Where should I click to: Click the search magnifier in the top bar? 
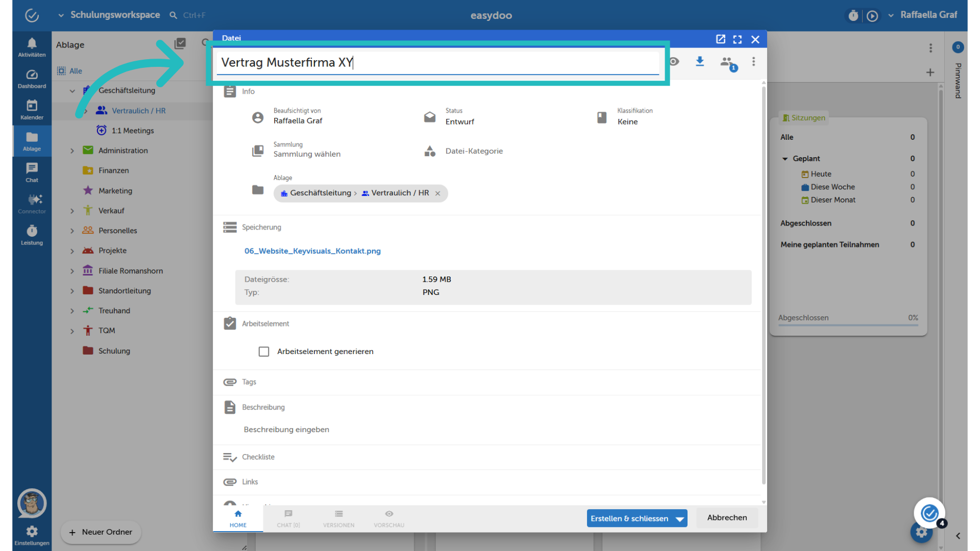174,15
